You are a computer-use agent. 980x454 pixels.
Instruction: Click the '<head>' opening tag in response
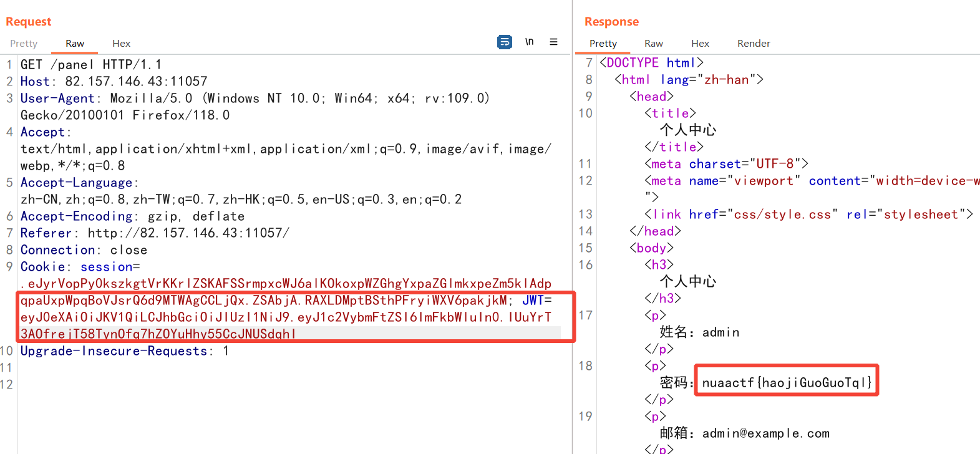click(x=651, y=97)
